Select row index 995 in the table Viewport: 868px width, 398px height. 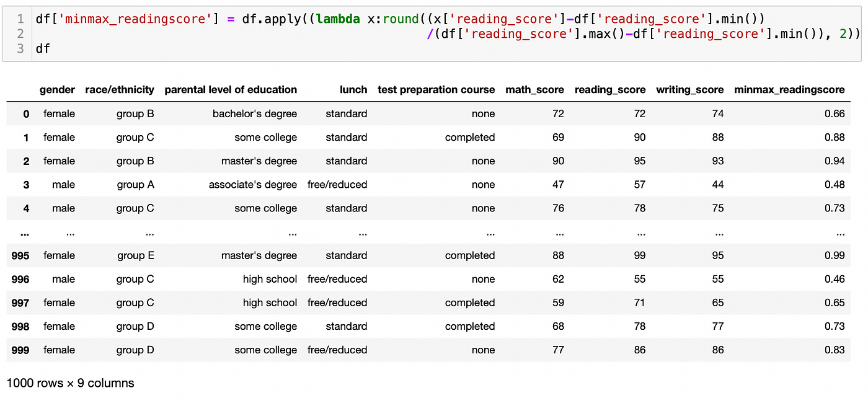click(x=20, y=256)
